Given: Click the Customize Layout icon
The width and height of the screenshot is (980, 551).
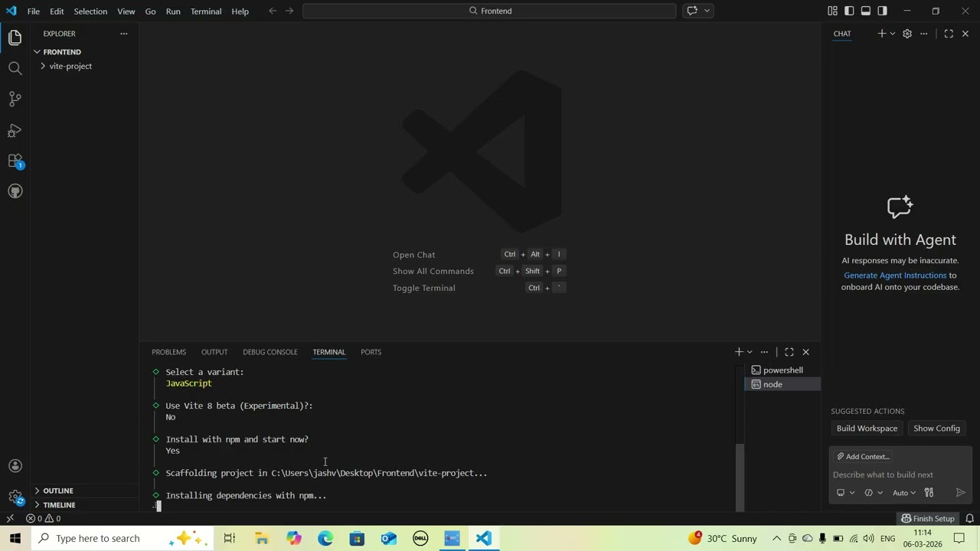Looking at the screenshot, I should pyautogui.click(x=832, y=11).
